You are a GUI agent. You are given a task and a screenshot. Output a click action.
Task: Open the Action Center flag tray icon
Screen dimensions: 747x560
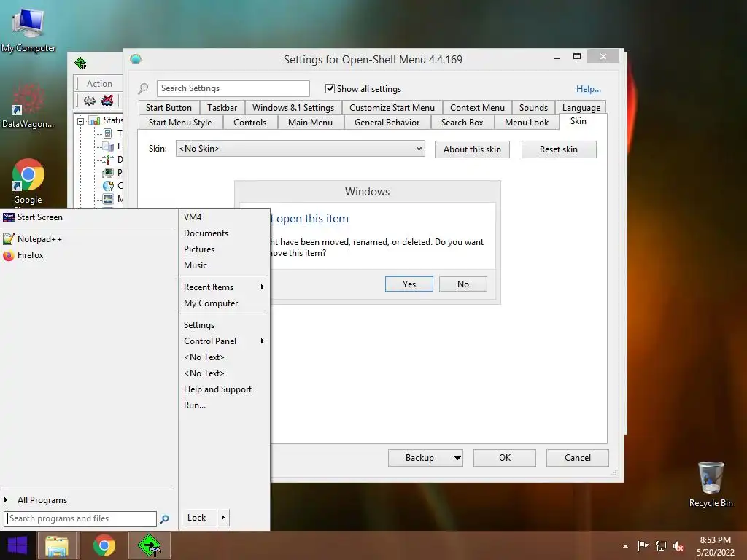pyautogui.click(x=643, y=546)
